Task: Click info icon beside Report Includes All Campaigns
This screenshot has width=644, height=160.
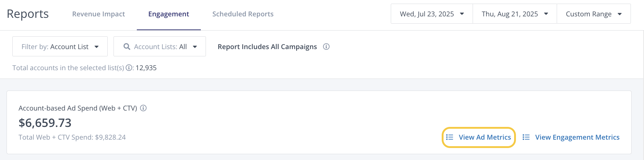Action: [326, 47]
